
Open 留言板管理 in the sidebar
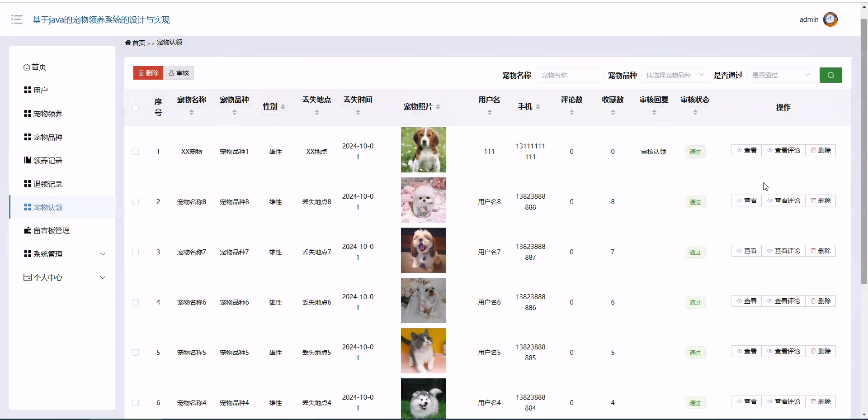coord(62,230)
